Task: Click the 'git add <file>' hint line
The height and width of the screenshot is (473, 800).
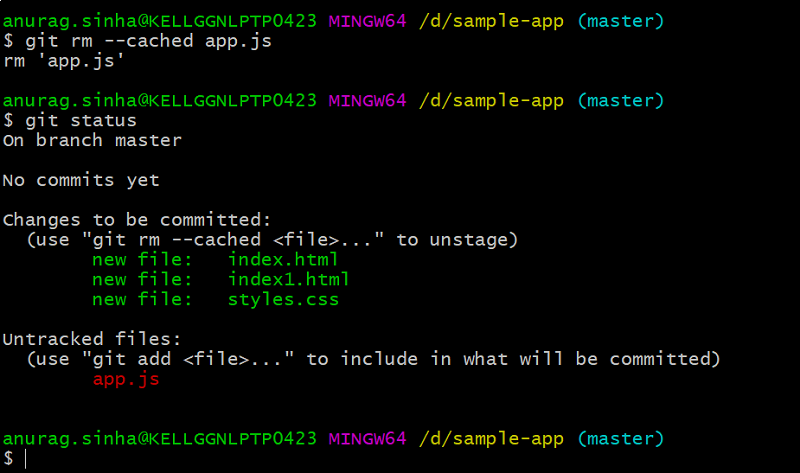Action: pos(373,359)
